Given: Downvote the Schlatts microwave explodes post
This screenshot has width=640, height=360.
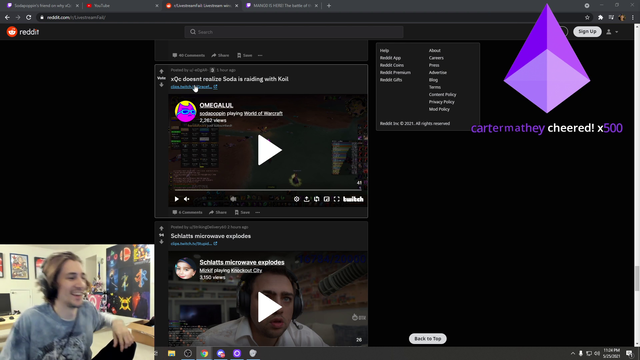Looking at the screenshot, I should pyautogui.click(x=161, y=242).
